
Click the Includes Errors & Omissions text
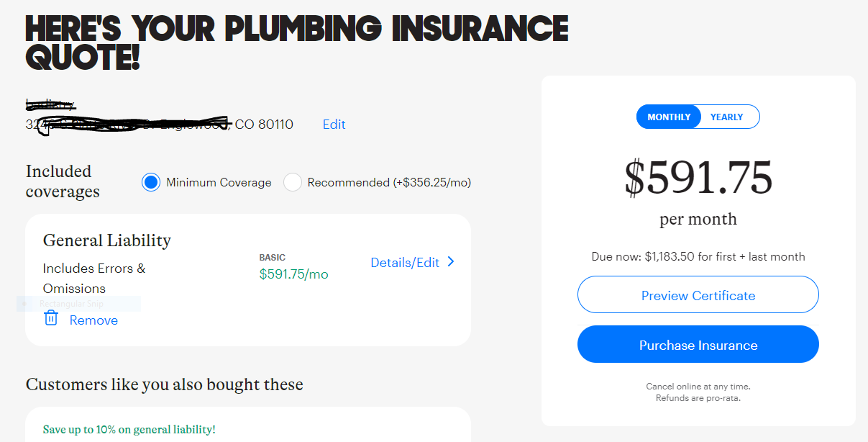94,278
